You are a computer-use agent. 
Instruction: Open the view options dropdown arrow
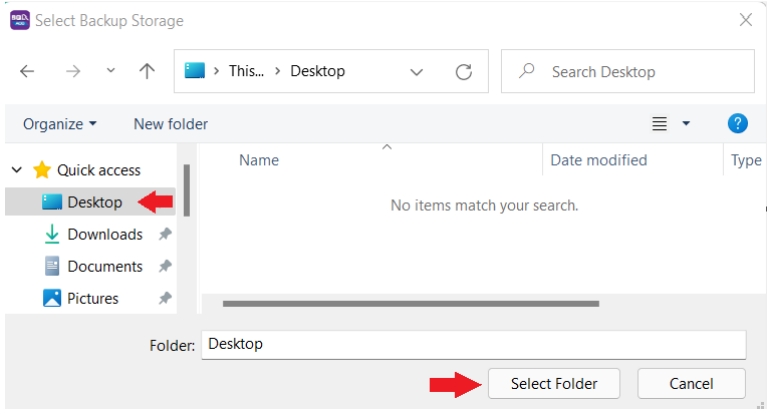coord(686,124)
